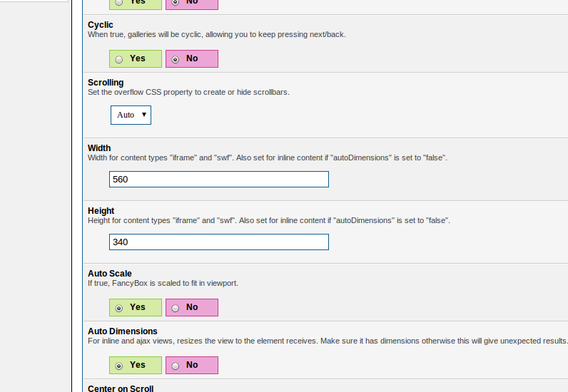Click the Height setting heading
The height and width of the screenshot is (392, 568).
tap(101, 211)
